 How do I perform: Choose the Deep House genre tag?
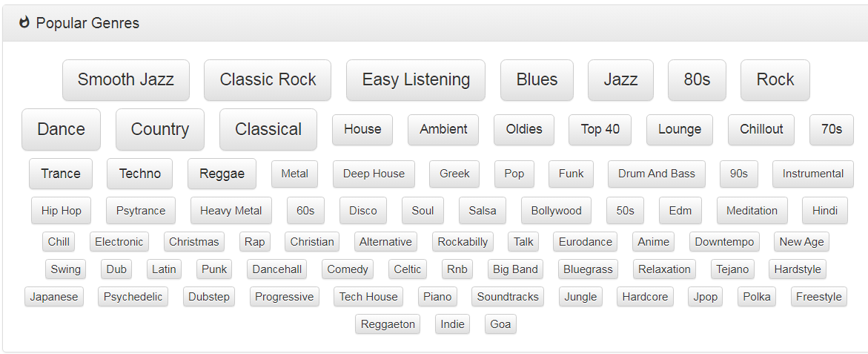tap(374, 174)
